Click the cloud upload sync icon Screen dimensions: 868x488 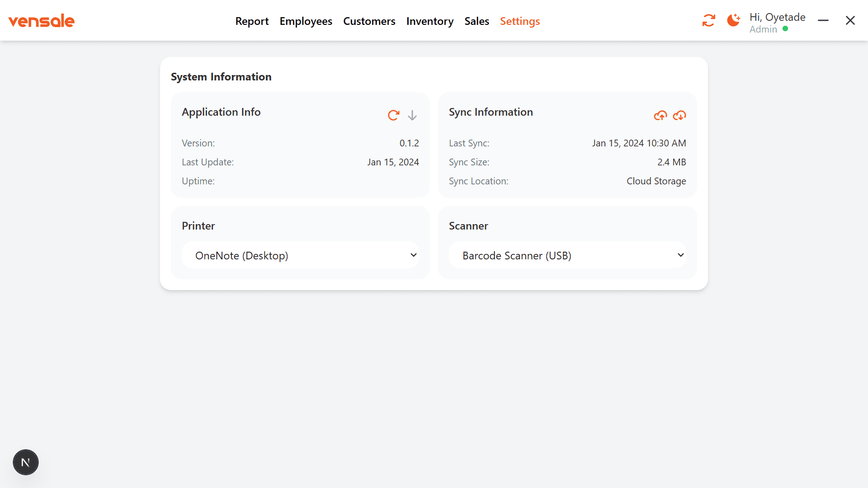[x=660, y=116]
